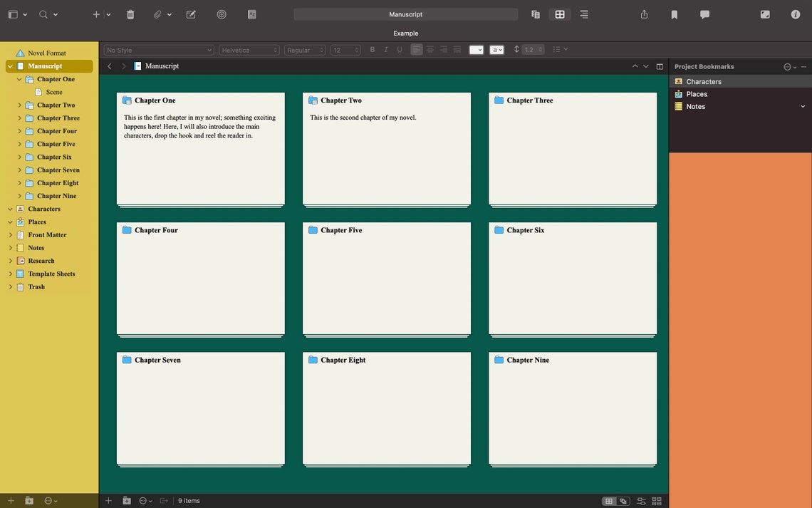The image size is (812, 508).
Task: Collapse Chapter One in the binder
Action: (x=19, y=79)
